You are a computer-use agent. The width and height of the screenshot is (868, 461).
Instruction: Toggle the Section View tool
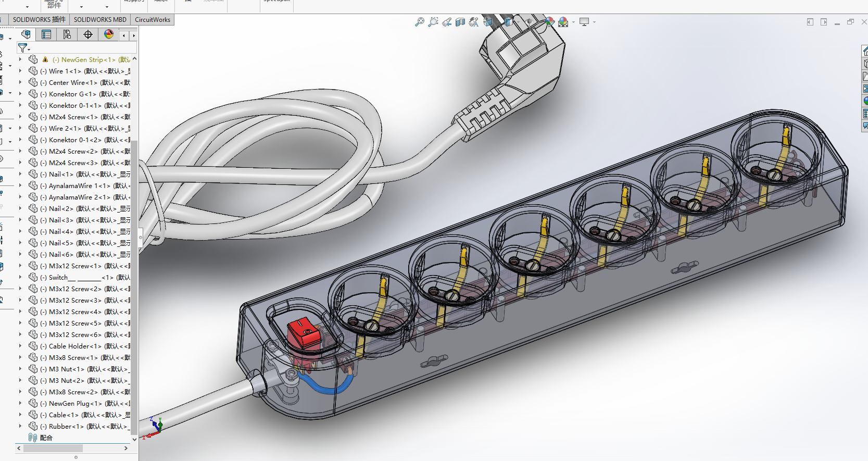tap(460, 22)
